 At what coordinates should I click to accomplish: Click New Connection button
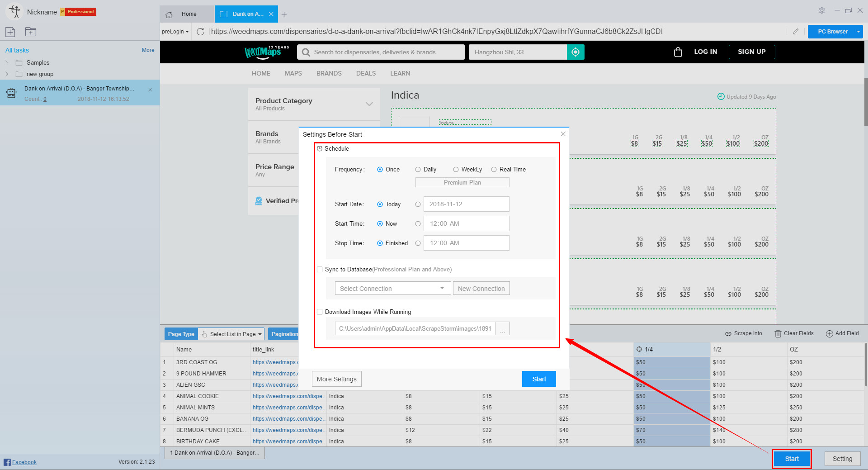[481, 289]
